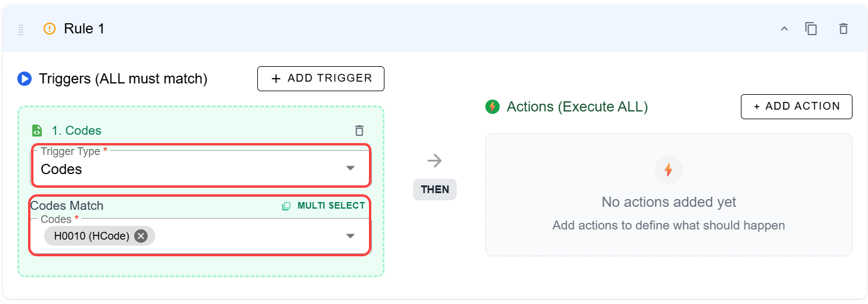Screen dimensions: 868x304
Task: Delete the Codes trigger via trash icon
Action: tap(359, 131)
